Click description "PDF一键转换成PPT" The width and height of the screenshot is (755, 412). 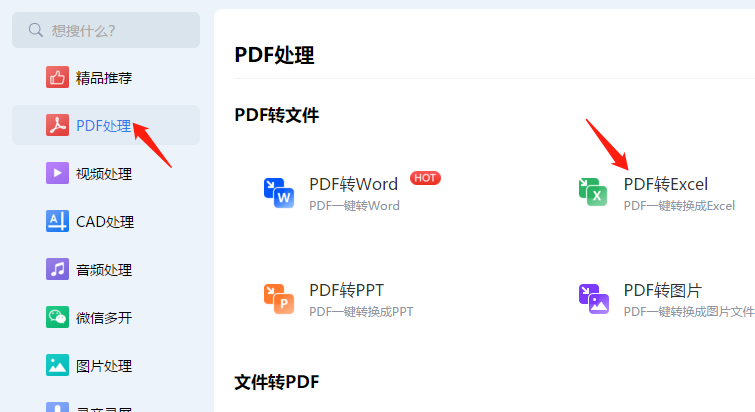click(x=361, y=312)
